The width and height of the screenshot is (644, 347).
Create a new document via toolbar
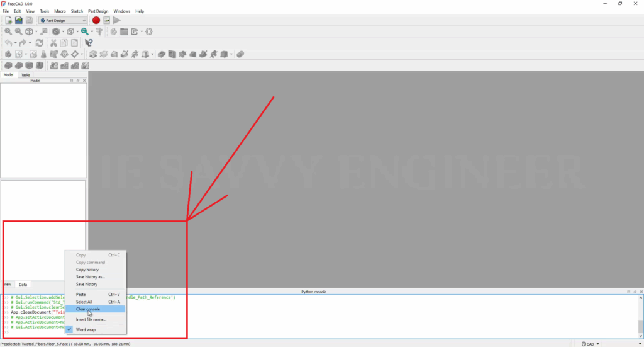(x=9, y=20)
